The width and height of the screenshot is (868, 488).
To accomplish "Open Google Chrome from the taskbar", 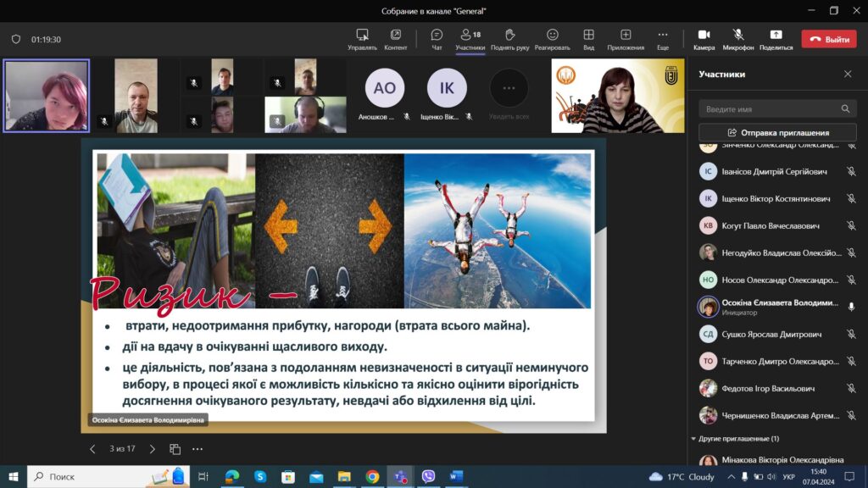I will coord(372,476).
